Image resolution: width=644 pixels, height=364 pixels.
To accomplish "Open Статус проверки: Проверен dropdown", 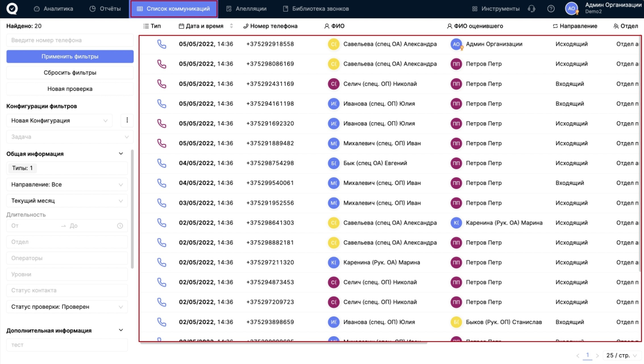I will coord(67,307).
